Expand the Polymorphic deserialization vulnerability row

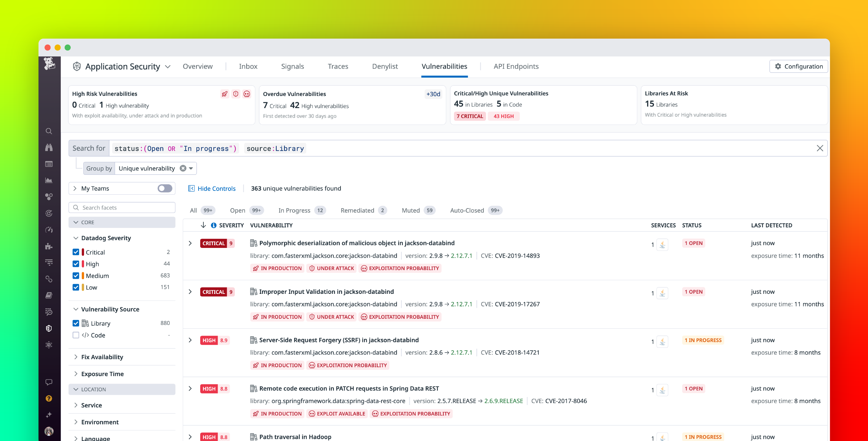point(190,243)
